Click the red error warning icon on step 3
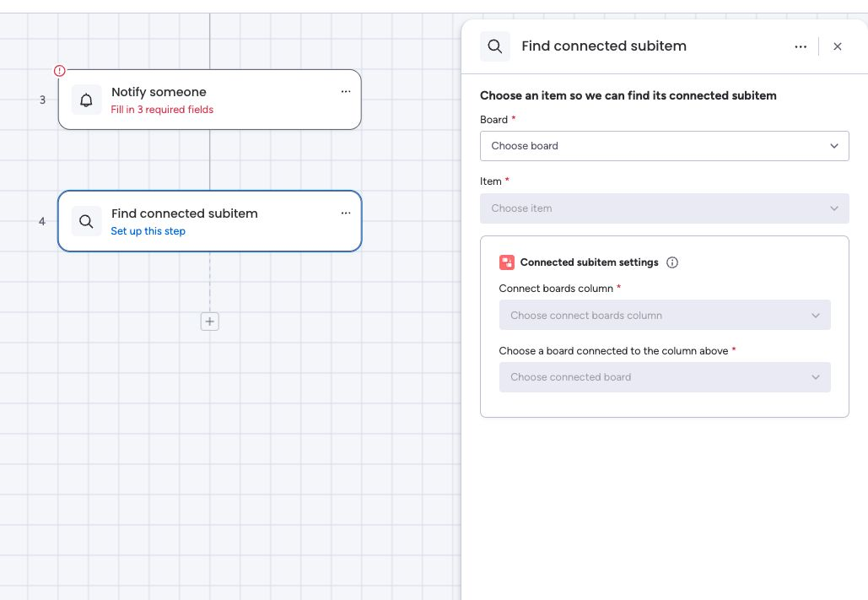 pos(59,70)
